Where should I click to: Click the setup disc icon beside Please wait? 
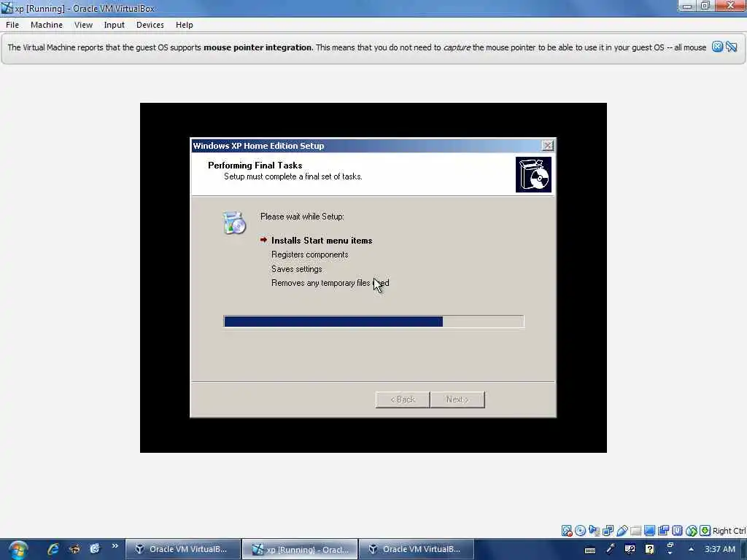coord(234,222)
